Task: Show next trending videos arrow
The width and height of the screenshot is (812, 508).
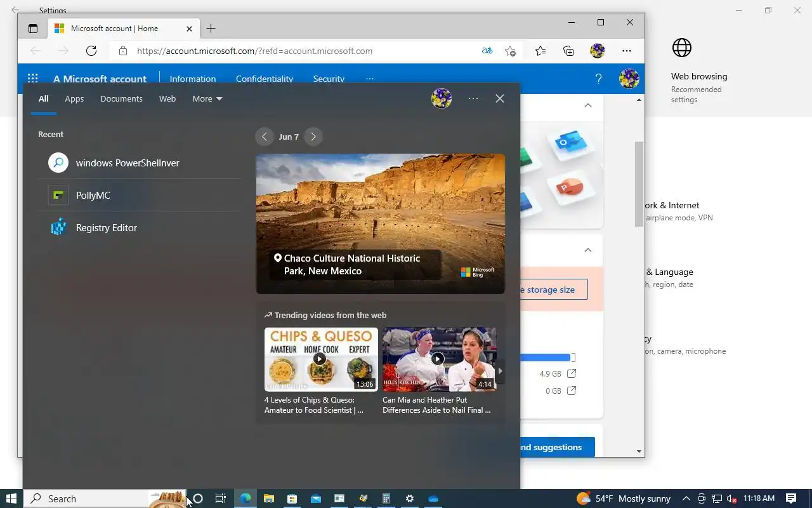Action: click(501, 371)
